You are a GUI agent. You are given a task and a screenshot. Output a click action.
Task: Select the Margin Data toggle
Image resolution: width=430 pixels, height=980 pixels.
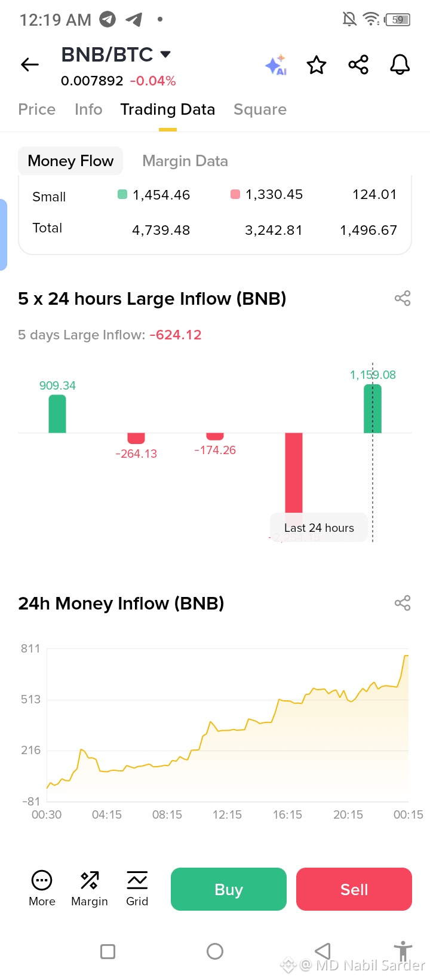click(x=185, y=161)
